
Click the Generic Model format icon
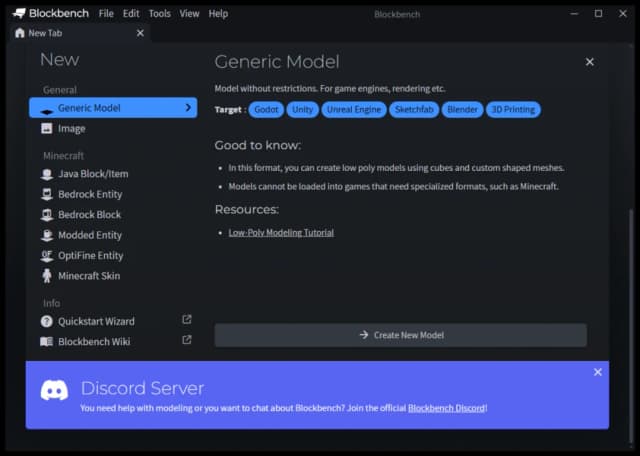point(47,112)
